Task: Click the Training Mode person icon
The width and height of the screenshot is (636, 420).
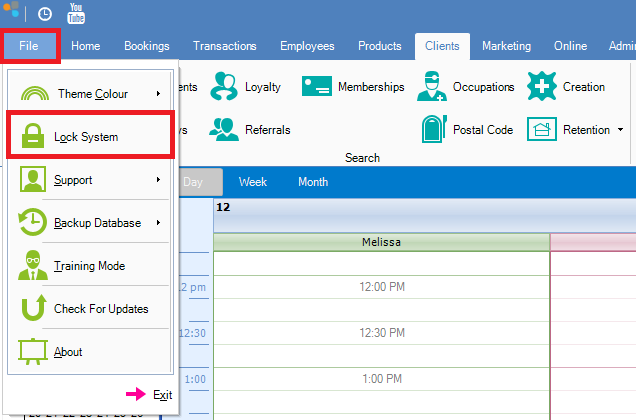Action: tap(33, 266)
